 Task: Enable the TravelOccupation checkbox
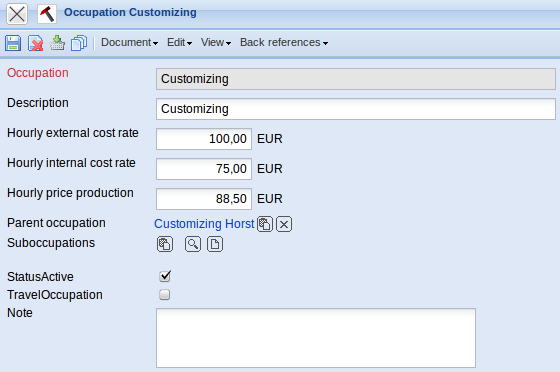click(x=165, y=295)
